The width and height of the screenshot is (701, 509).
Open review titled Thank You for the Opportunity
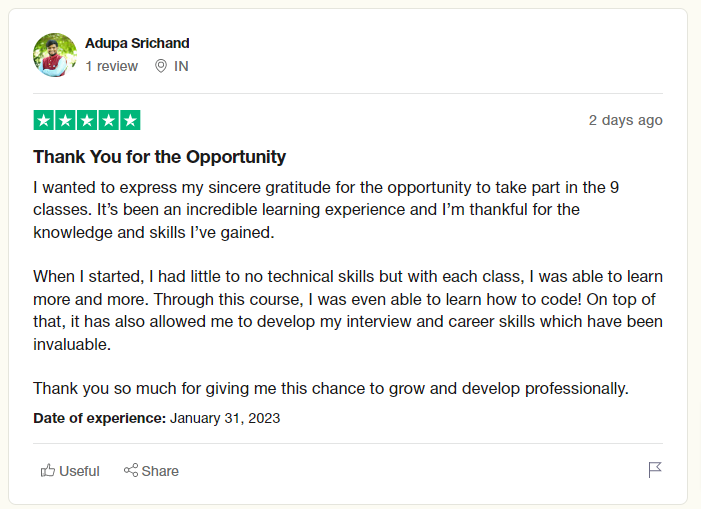(x=160, y=157)
